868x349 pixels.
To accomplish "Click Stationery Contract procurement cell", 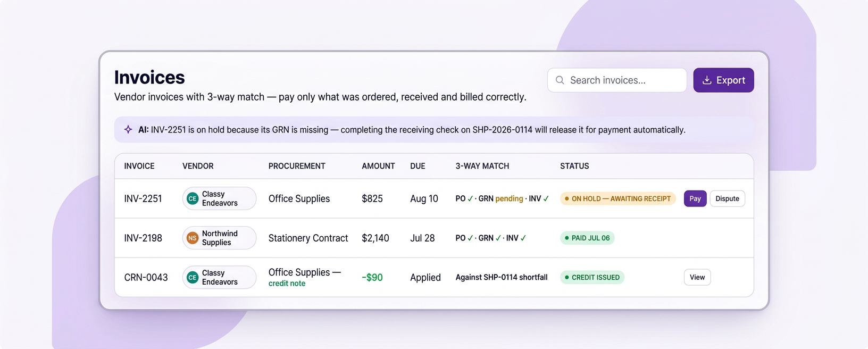I will (308, 238).
